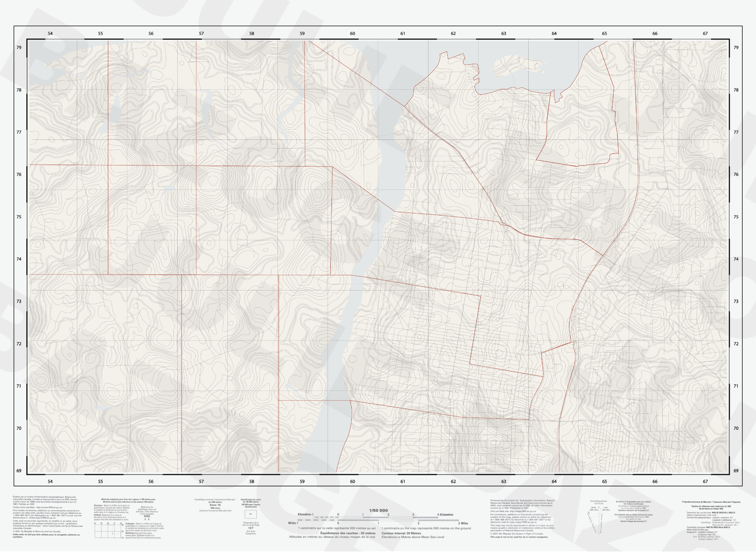This screenshot has width=756, height=552.
Task: Open the maps.NRCan.gc.ca website link
Action: click(x=522, y=511)
